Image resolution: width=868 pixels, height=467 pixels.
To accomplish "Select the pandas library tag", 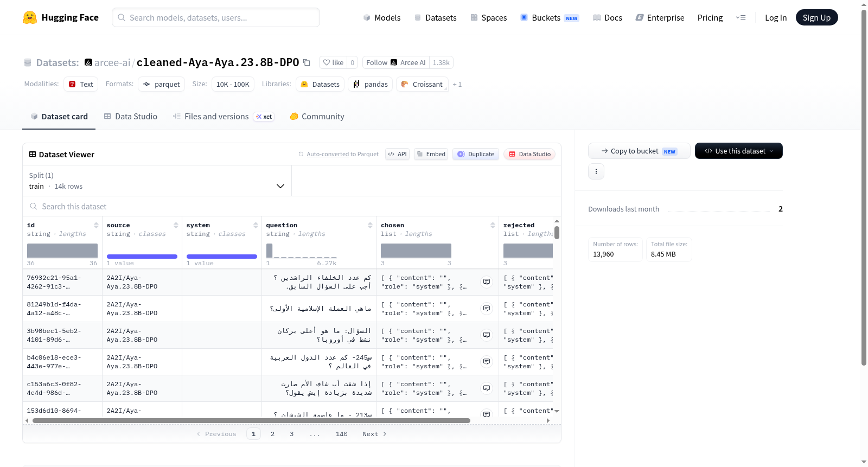I will 370,84.
